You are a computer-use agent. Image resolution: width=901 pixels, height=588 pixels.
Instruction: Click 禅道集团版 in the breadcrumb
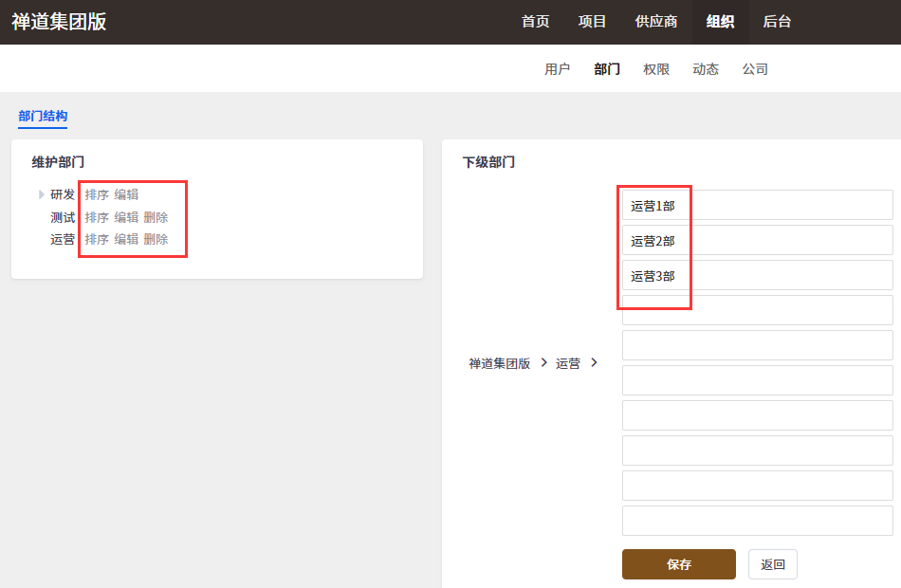(499, 363)
